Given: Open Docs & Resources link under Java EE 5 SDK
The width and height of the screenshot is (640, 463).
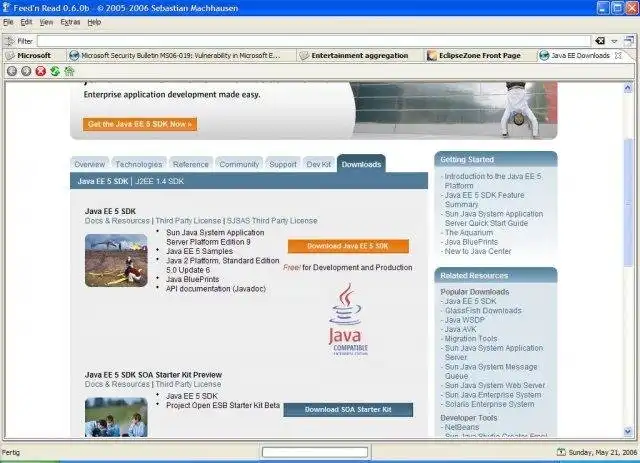Looking at the screenshot, I should pyautogui.click(x=117, y=221).
